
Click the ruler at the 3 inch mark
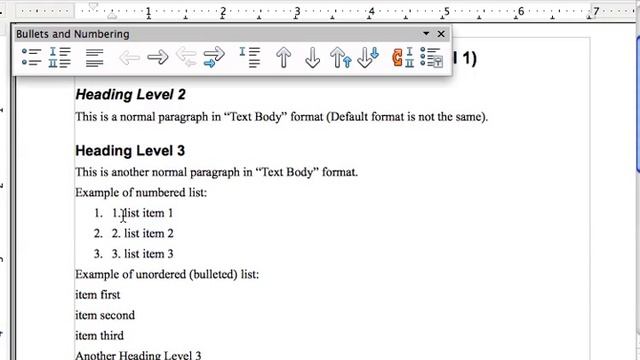pyautogui.click(x=297, y=12)
